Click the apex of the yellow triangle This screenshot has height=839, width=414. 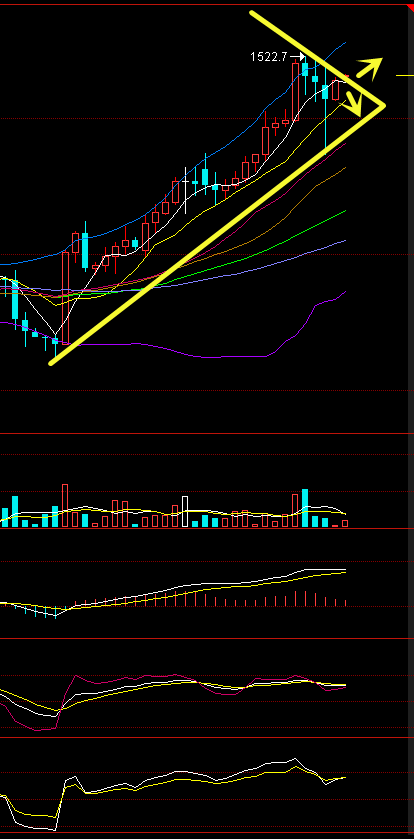pyautogui.click(x=383, y=105)
